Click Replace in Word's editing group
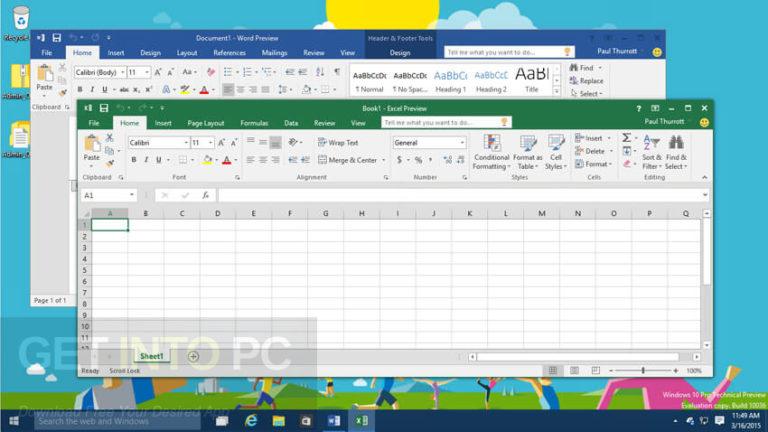Screen dimensions: 768x432 [590, 81]
